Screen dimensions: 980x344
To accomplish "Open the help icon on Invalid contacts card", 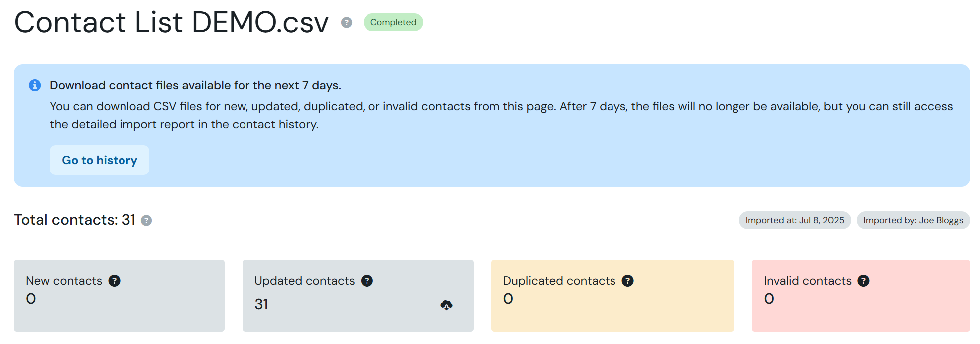I will point(864,281).
